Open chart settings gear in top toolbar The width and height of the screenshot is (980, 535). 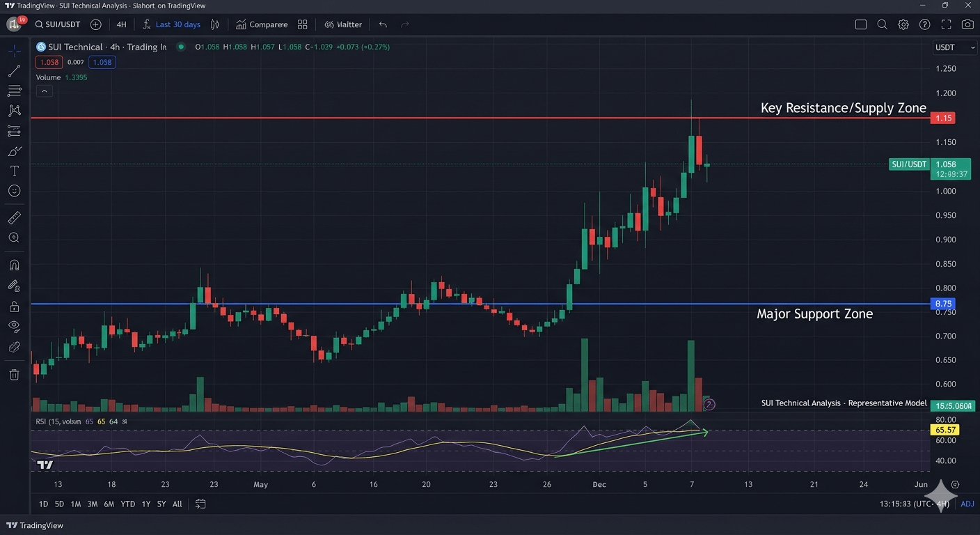point(903,24)
